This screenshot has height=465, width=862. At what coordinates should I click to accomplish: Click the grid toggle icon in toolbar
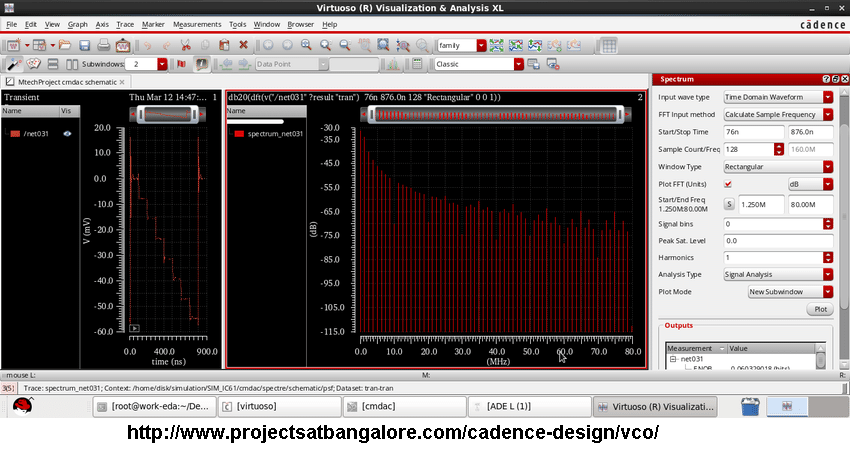pyautogui.click(x=609, y=45)
